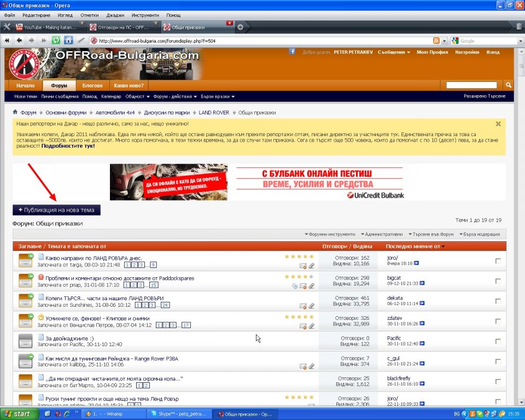Expand the Съобщения dropdown in header
The width and height of the screenshot is (525, 420).
[x=394, y=52]
